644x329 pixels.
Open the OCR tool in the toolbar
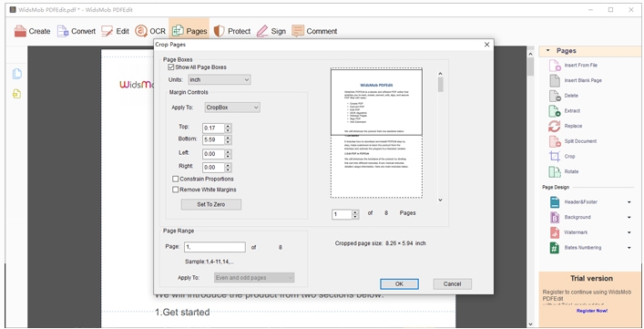tap(150, 31)
